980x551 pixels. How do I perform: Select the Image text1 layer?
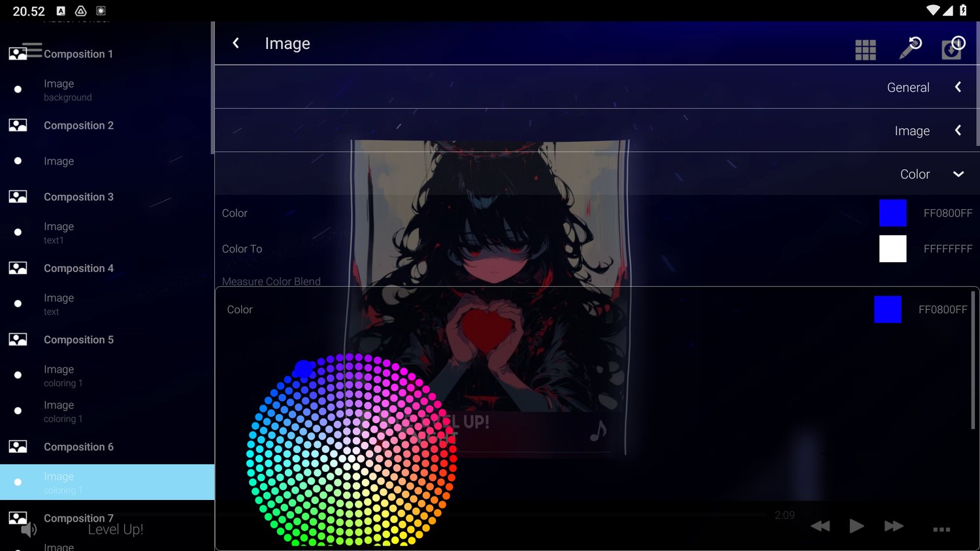(107, 232)
